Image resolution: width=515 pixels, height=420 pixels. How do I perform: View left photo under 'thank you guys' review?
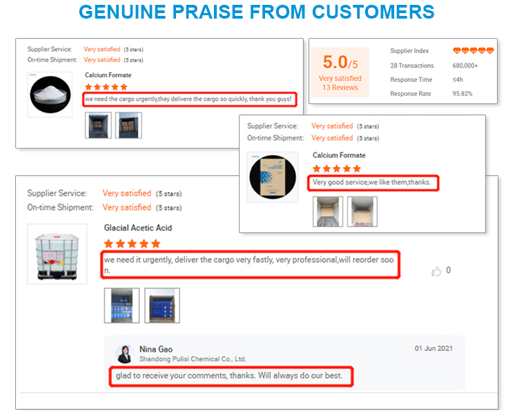98,126
